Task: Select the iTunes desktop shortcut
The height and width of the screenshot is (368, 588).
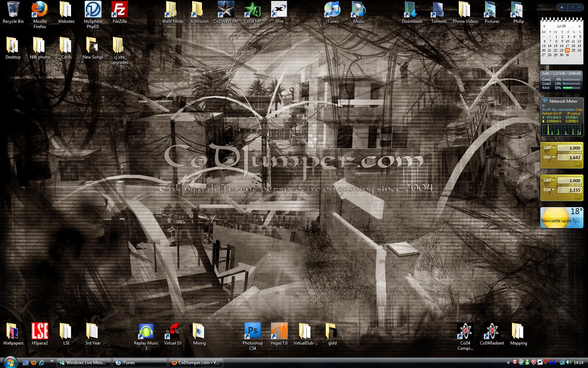Action: pos(332,13)
